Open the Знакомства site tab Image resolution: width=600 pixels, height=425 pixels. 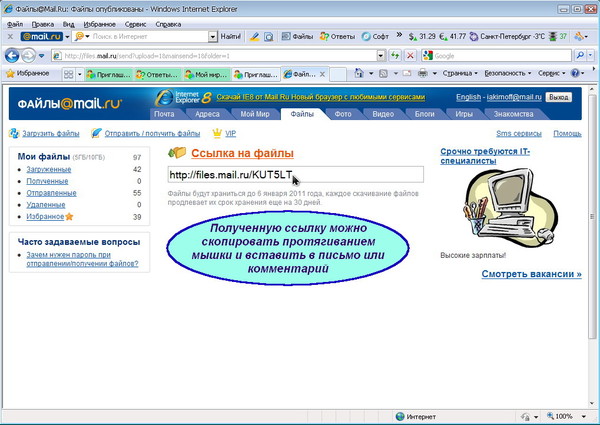click(513, 114)
